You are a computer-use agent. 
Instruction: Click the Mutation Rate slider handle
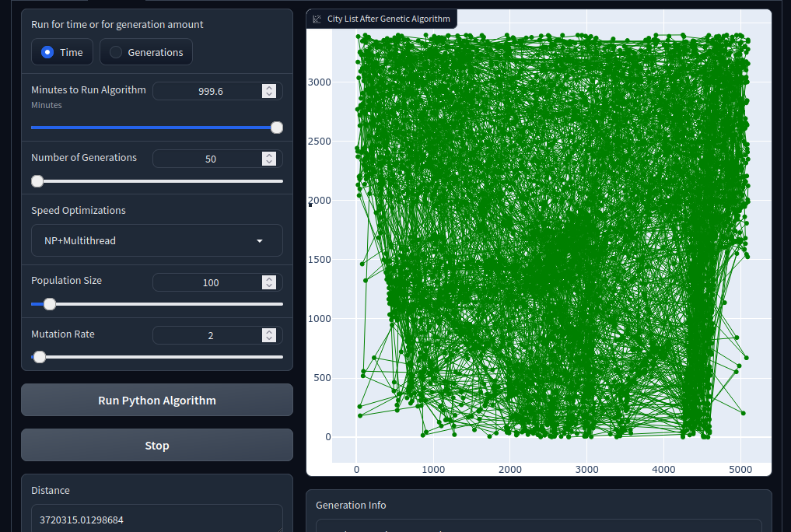pyautogui.click(x=40, y=357)
